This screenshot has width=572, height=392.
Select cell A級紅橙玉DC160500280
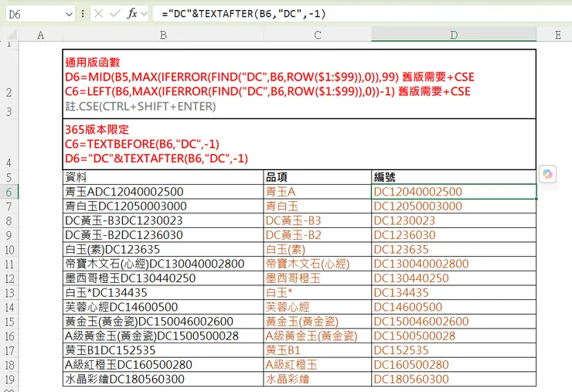[x=163, y=365]
